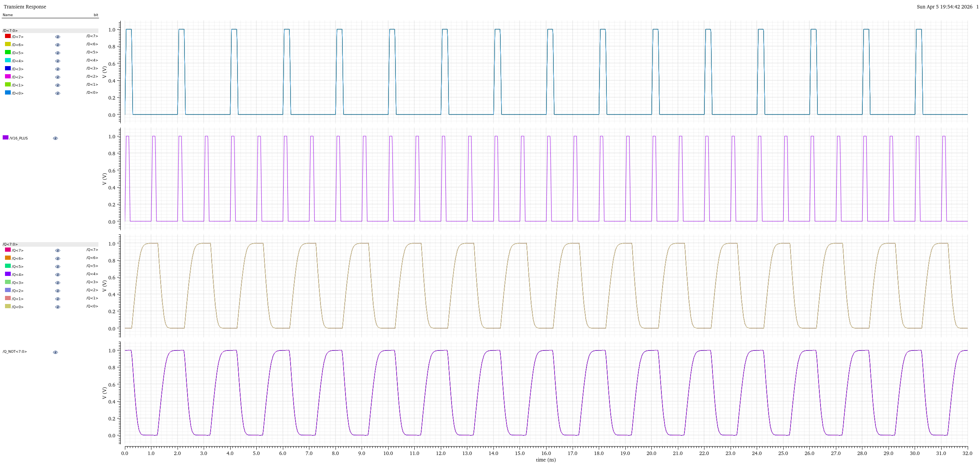The width and height of the screenshot is (980, 465).
Task: Select the /Q<5> signal name beside its swatch
Action: tap(18, 267)
